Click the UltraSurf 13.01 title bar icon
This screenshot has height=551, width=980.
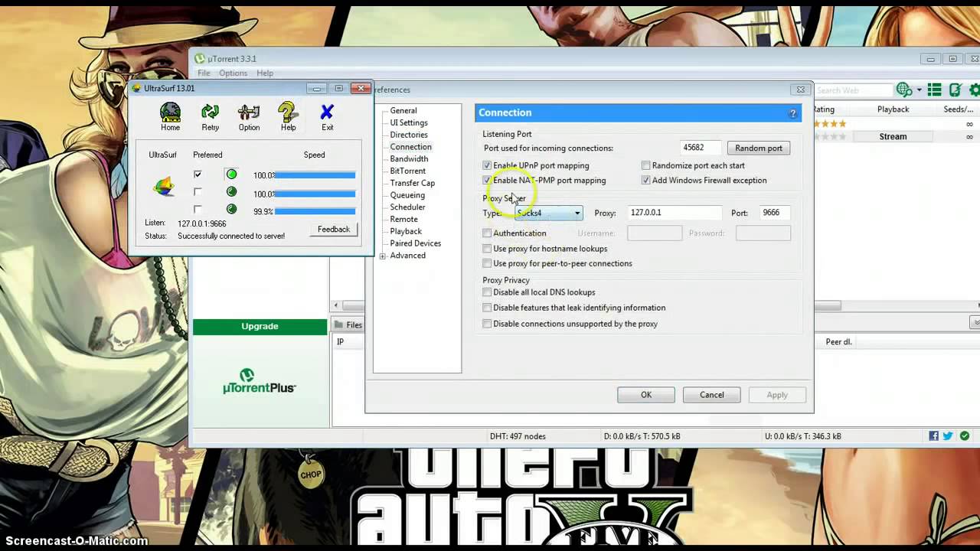coord(137,88)
